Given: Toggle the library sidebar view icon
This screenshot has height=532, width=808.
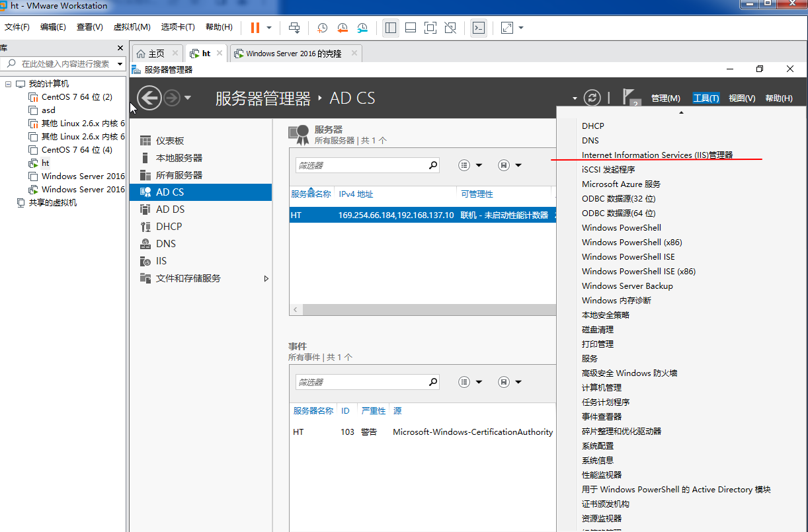Looking at the screenshot, I should pos(390,28).
